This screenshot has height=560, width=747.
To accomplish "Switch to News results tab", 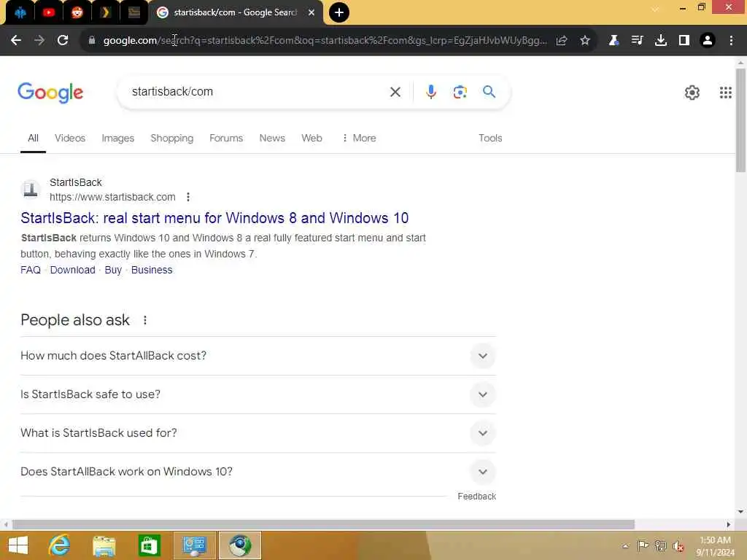I will coord(272,138).
